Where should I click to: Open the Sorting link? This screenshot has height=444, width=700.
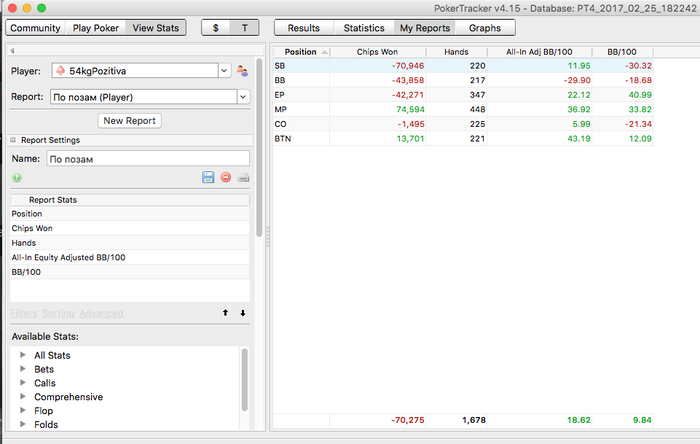point(58,313)
